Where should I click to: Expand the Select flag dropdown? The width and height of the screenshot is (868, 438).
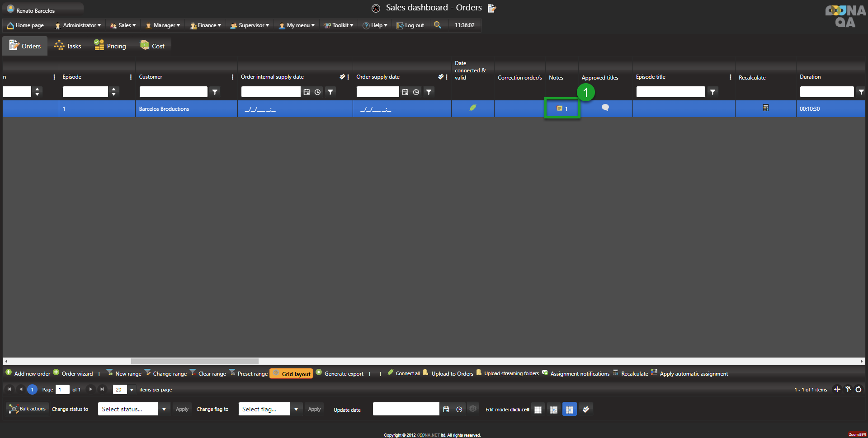click(x=296, y=410)
